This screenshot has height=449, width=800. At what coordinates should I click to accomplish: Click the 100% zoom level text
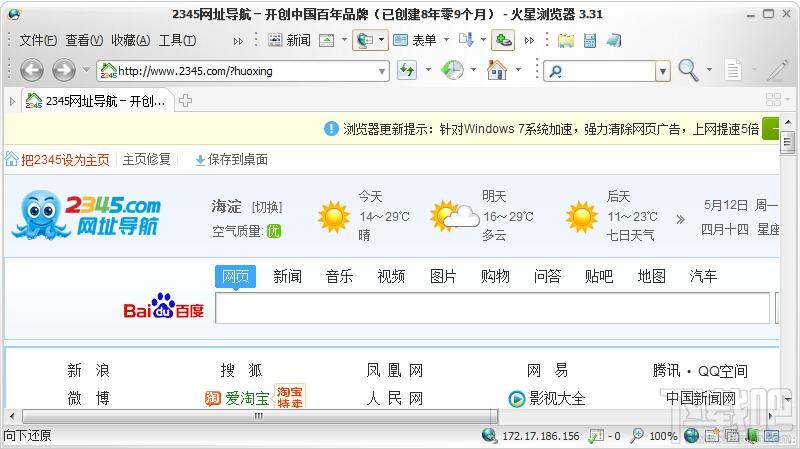click(x=663, y=436)
